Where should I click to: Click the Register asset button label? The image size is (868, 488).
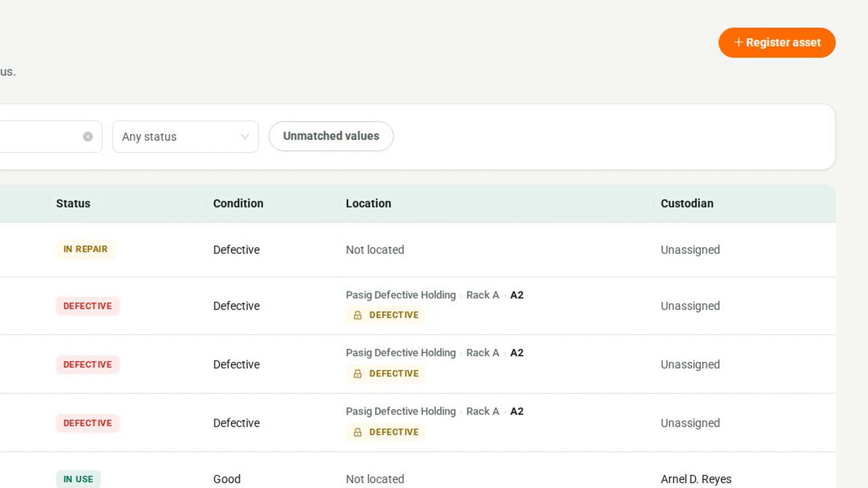click(x=783, y=42)
